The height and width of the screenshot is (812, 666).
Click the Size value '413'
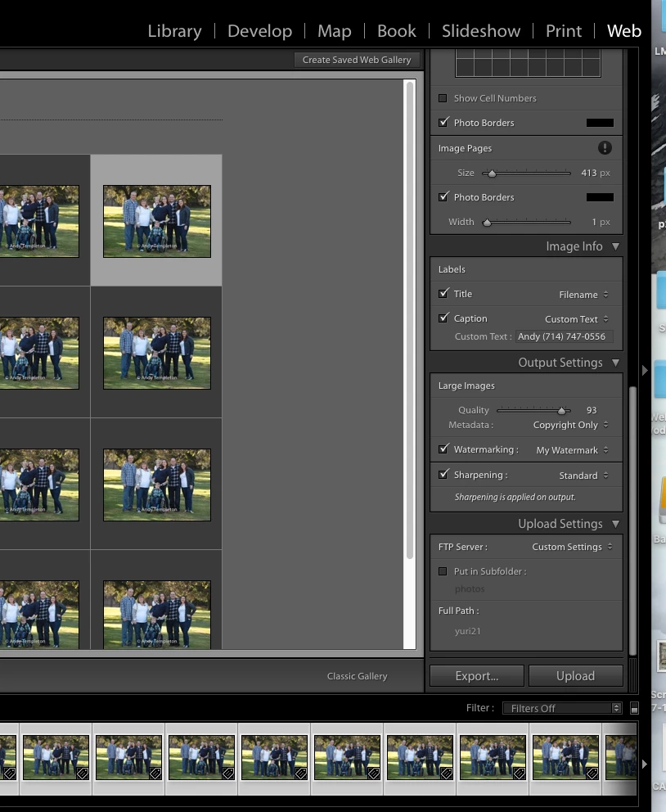(x=589, y=173)
